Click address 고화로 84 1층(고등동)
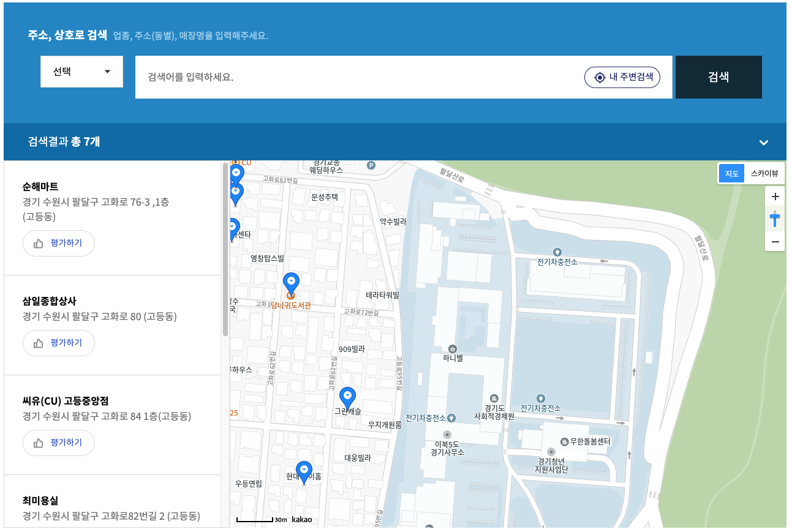The width and height of the screenshot is (792, 532). click(146, 416)
